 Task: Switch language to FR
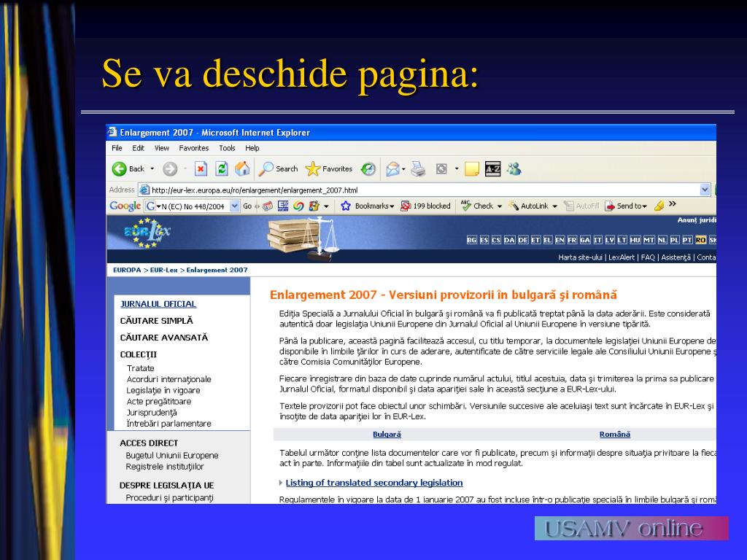tap(572, 240)
